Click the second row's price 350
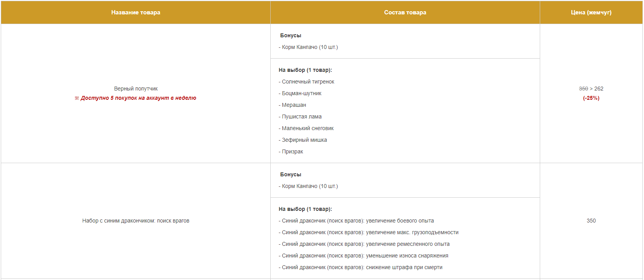This screenshot has width=644, height=280. tap(591, 221)
